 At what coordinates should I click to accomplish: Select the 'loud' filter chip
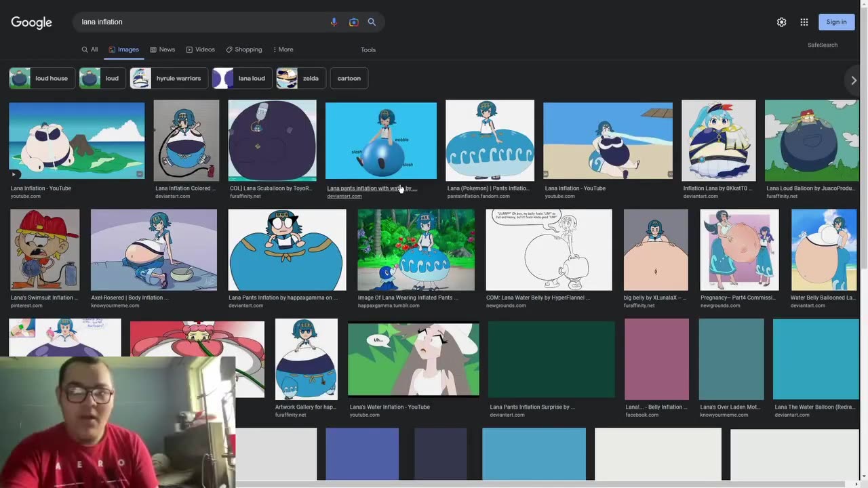[102, 78]
